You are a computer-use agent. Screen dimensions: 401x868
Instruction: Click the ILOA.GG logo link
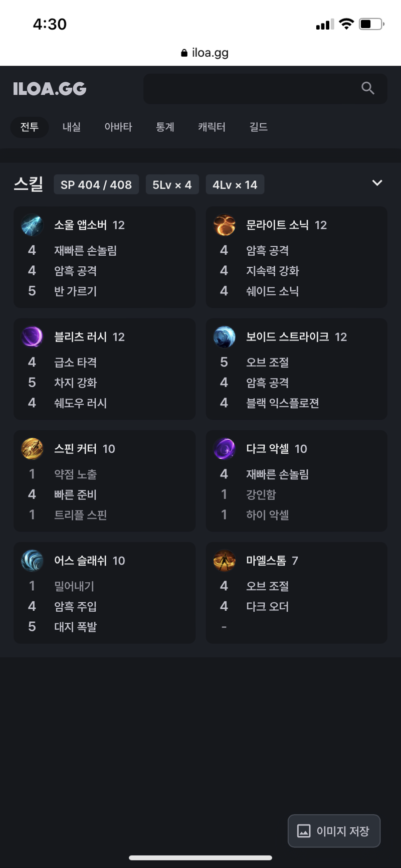(50, 89)
